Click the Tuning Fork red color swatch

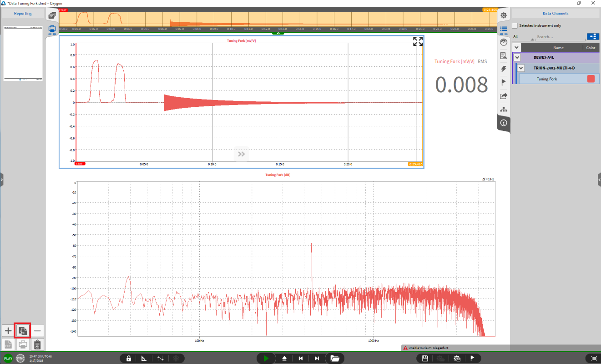[x=591, y=79]
